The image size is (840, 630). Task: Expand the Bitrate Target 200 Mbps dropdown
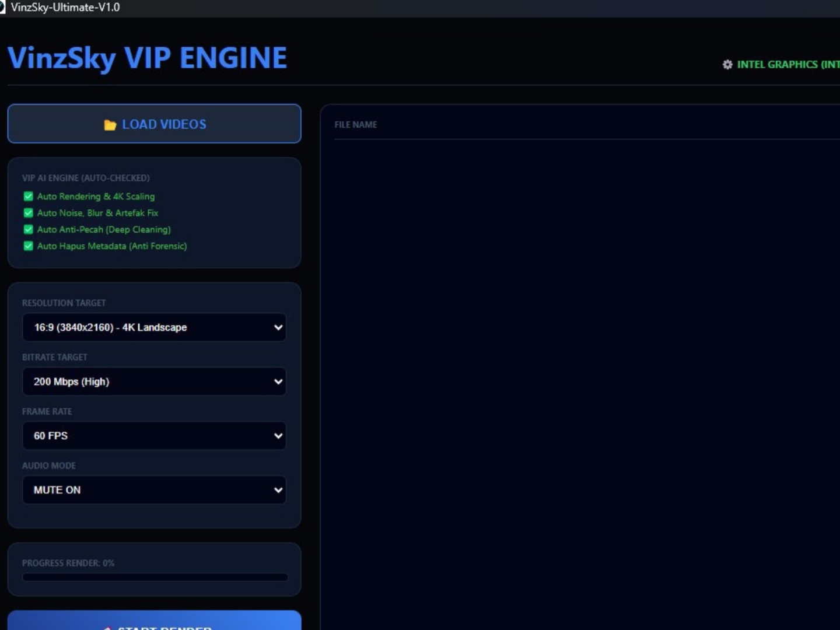pos(154,381)
